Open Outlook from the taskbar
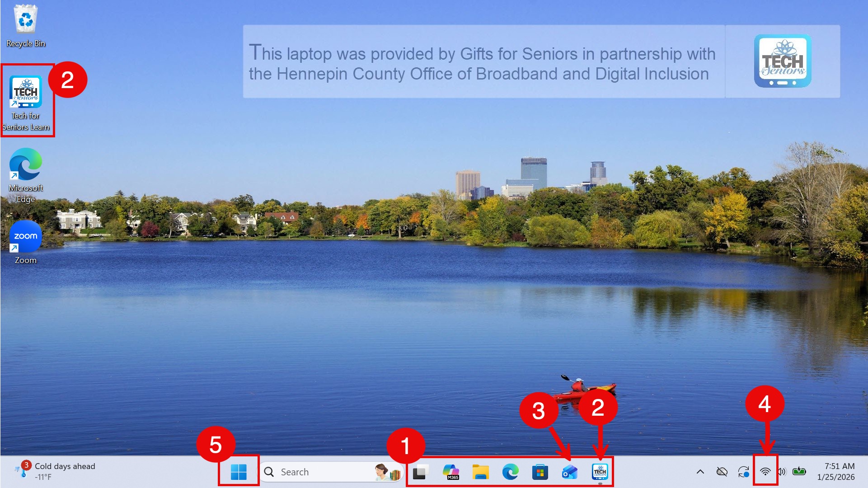 click(570, 472)
